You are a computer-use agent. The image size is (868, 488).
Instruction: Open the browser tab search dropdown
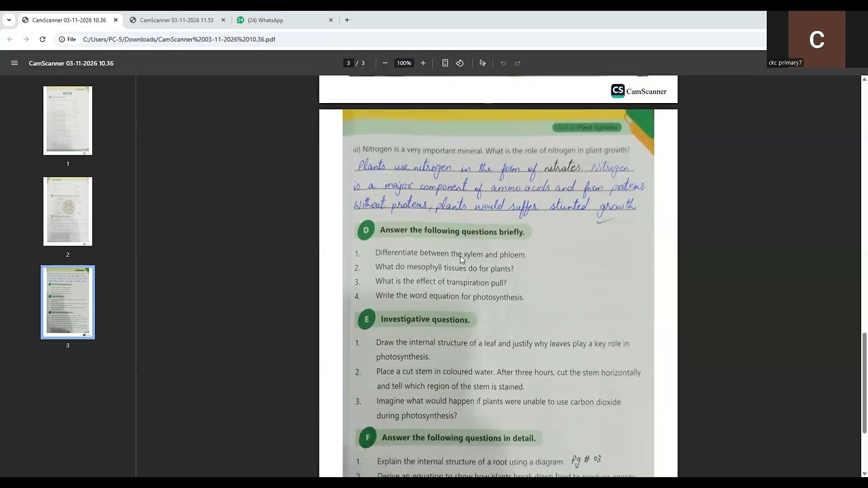pyautogui.click(x=9, y=20)
